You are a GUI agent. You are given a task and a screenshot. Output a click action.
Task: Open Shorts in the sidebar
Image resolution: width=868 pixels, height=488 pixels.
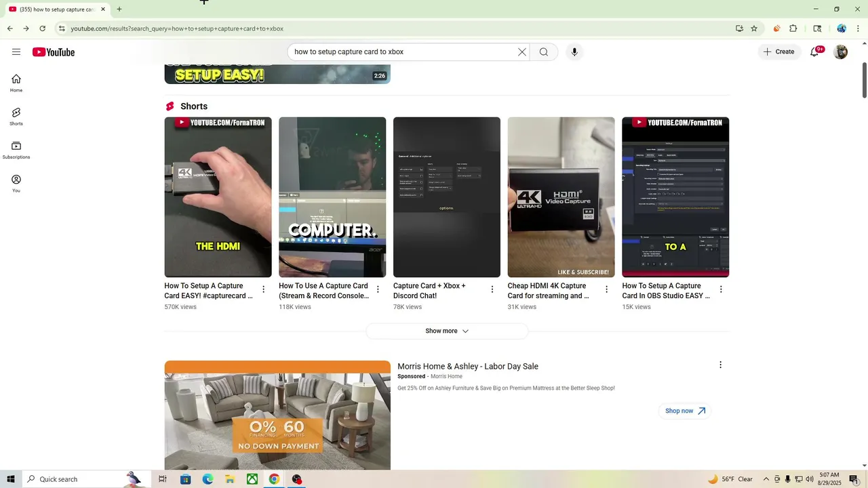pyautogui.click(x=16, y=117)
